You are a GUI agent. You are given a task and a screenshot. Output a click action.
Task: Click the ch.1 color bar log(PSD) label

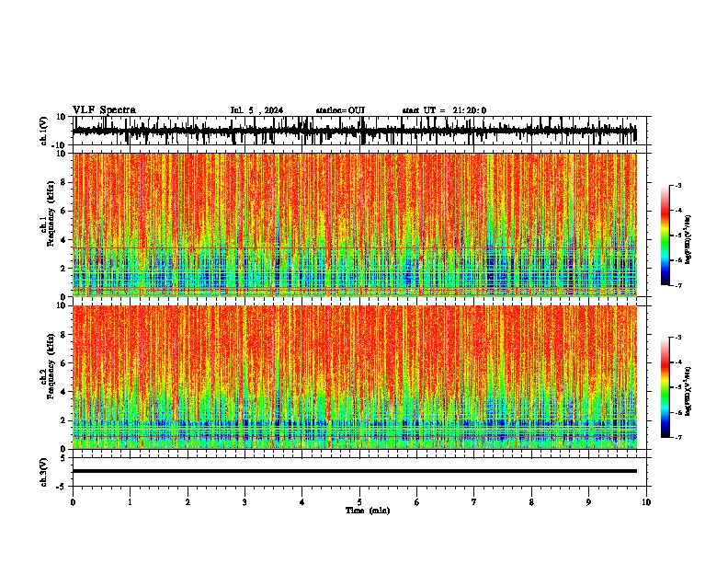688,239
